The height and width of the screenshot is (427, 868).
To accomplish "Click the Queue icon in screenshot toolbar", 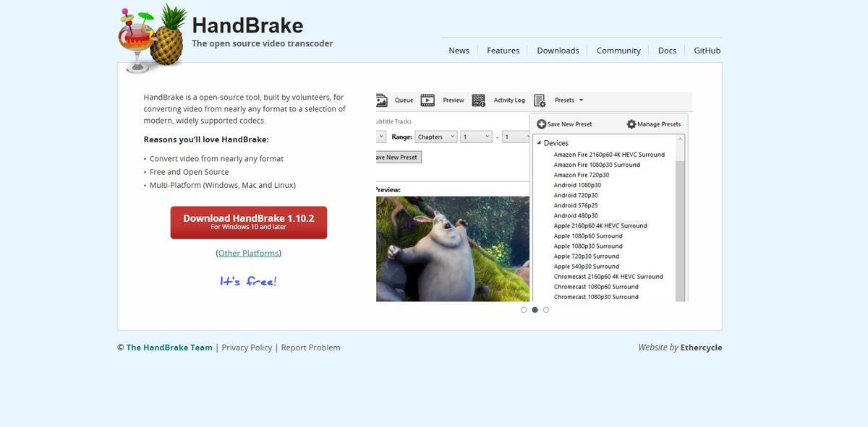I will [382, 100].
